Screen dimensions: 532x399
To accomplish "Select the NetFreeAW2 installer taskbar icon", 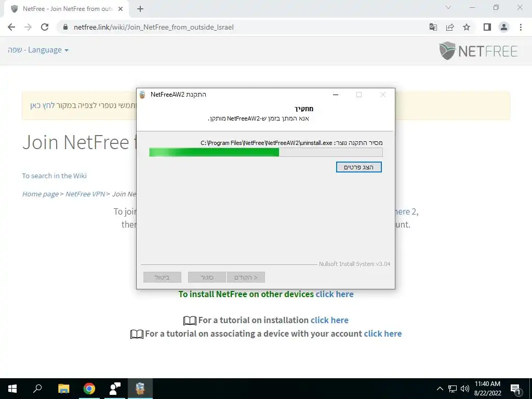I will point(140,389).
